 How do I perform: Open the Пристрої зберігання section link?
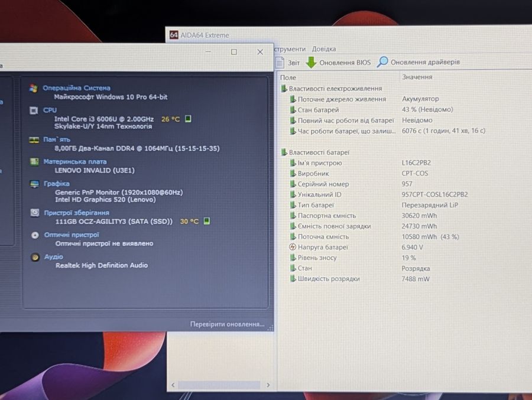(77, 213)
